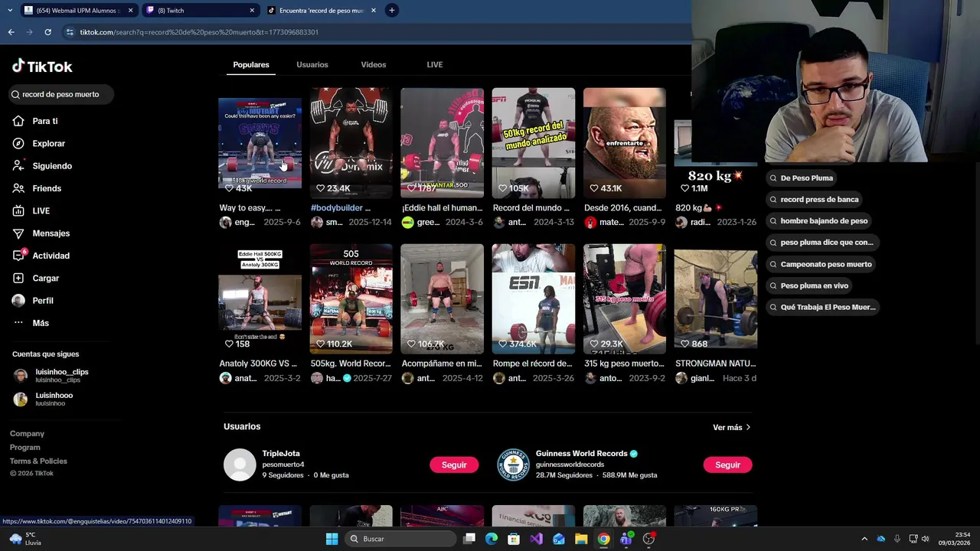Click the Program footer link
The height and width of the screenshot is (551, 980).
[x=24, y=448]
